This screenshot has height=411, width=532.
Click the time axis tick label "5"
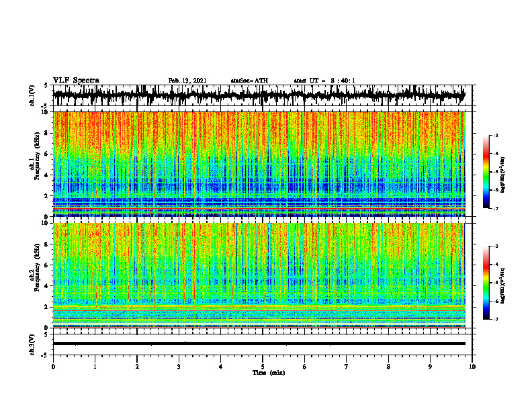[x=263, y=367]
